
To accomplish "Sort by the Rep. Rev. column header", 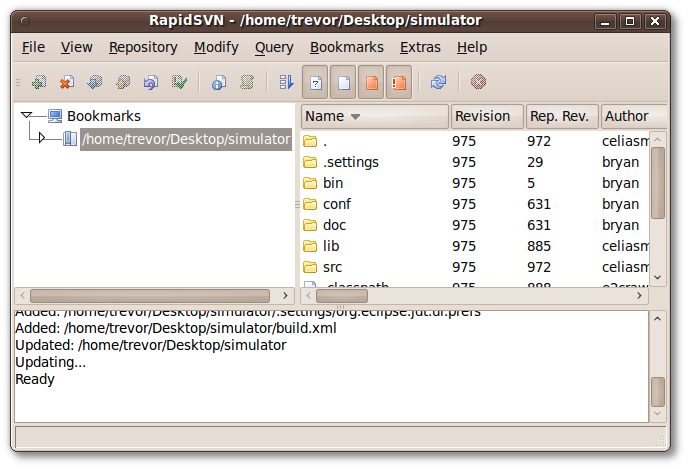I will 562,117.
